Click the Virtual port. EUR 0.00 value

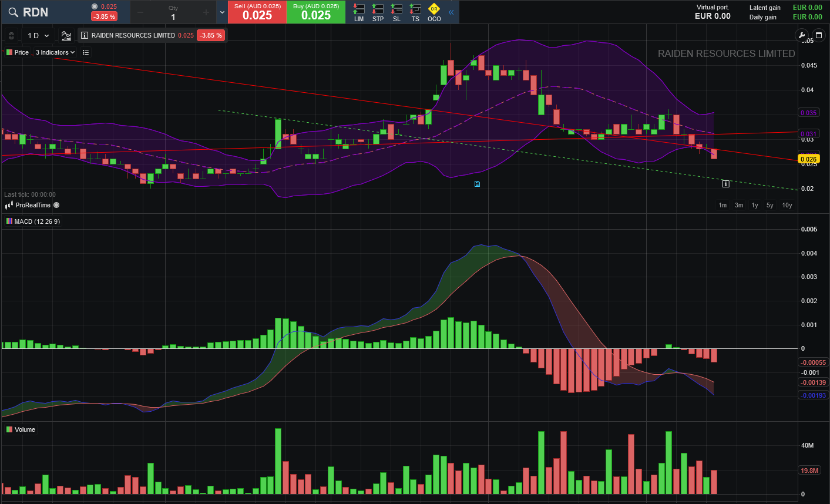click(x=713, y=16)
